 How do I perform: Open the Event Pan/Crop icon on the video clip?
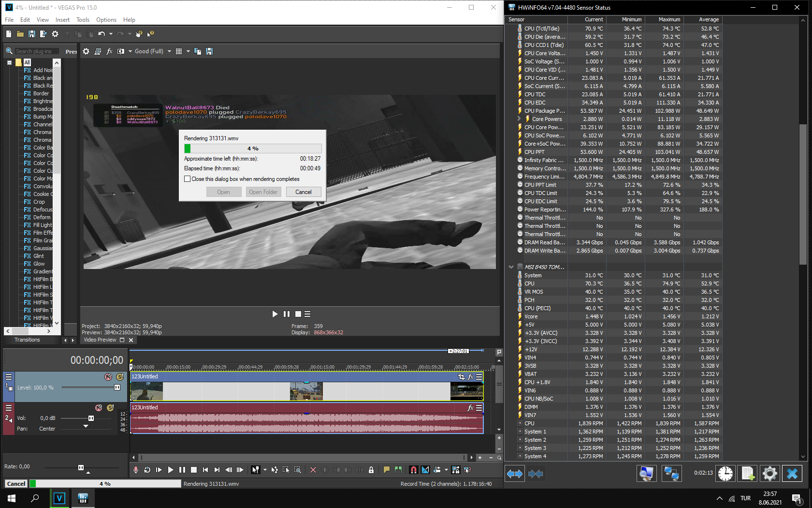pos(461,376)
